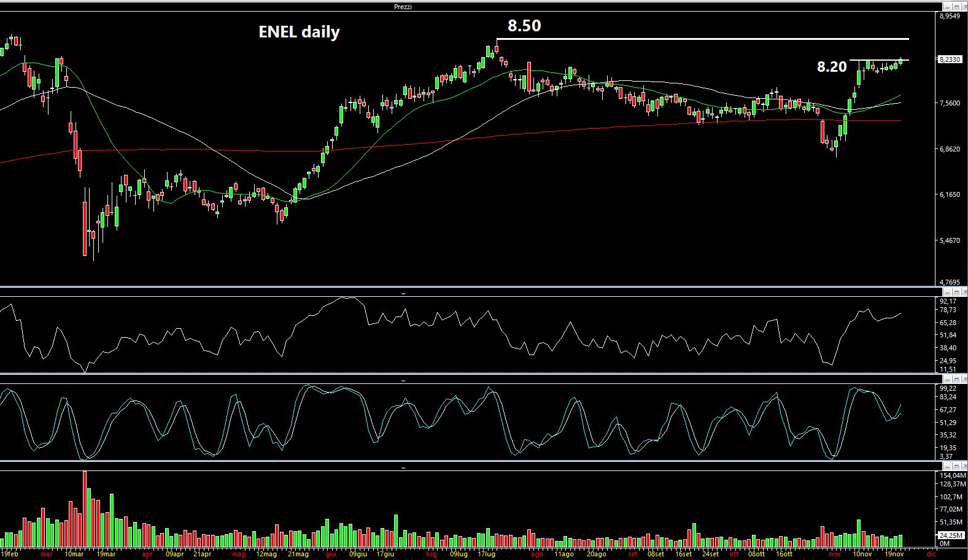This screenshot has width=968, height=560.
Task: Click the 51,84 RSI scale value
Action: [x=948, y=335]
